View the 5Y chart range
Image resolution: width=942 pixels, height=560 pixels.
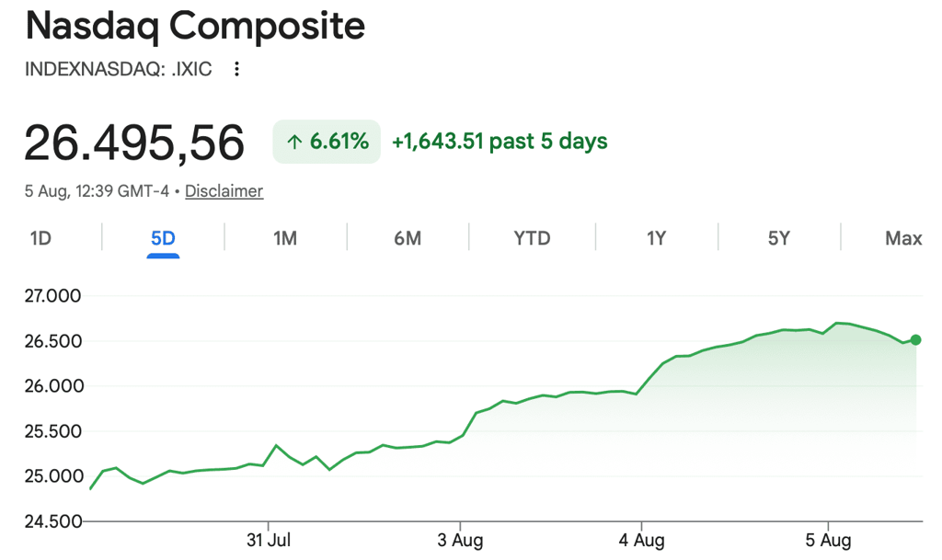click(778, 238)
